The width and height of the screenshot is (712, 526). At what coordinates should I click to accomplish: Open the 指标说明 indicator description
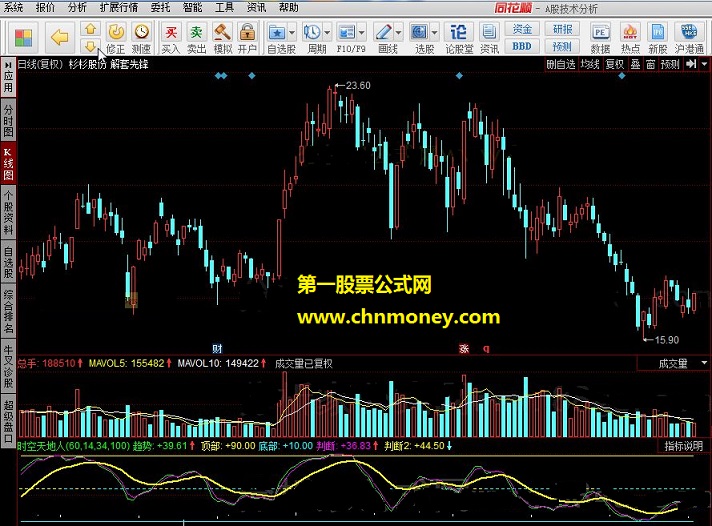(684, 446)
